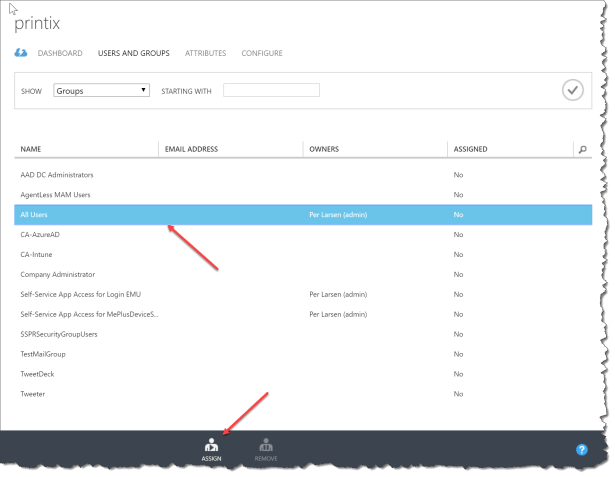Click the Assigned No value for CA-Intune

[458, 255]
